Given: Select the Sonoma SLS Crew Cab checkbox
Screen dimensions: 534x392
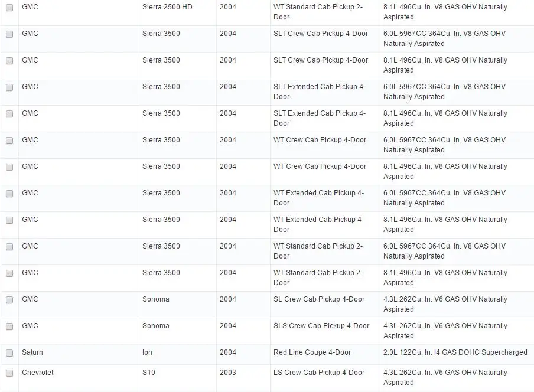Looking at the screenshot, I should point(9,326).
